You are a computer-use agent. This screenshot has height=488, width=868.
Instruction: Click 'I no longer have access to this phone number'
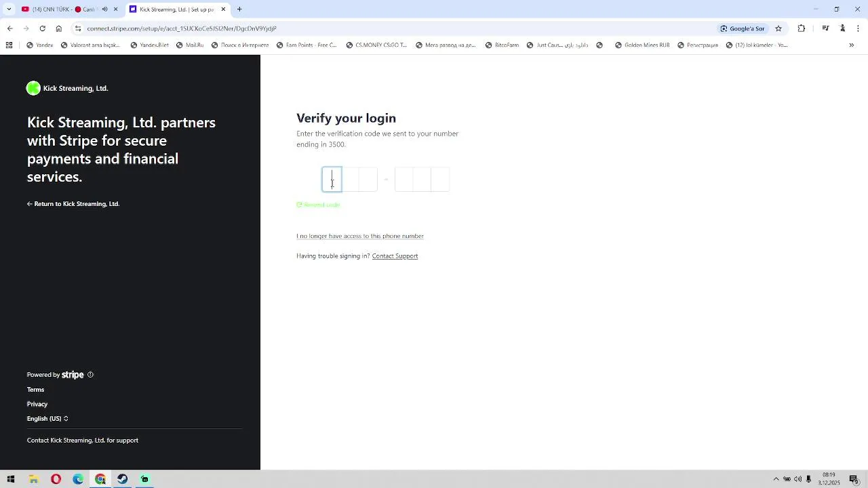coord(360,236)
